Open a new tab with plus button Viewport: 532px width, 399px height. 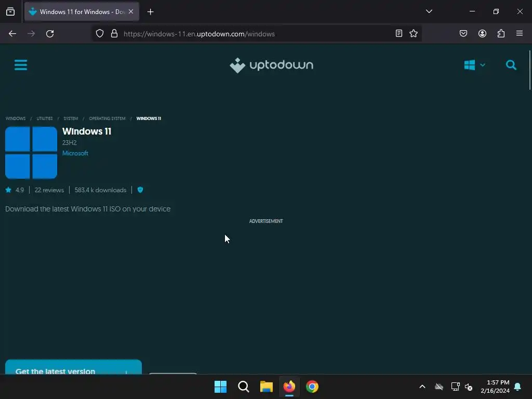[x=150, y=12]
